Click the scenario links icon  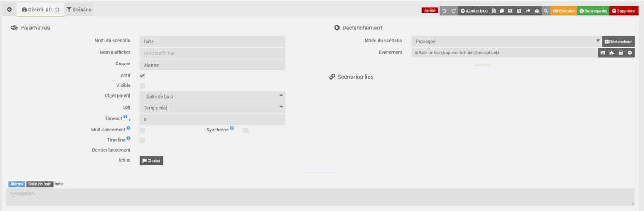click(510, 10)
